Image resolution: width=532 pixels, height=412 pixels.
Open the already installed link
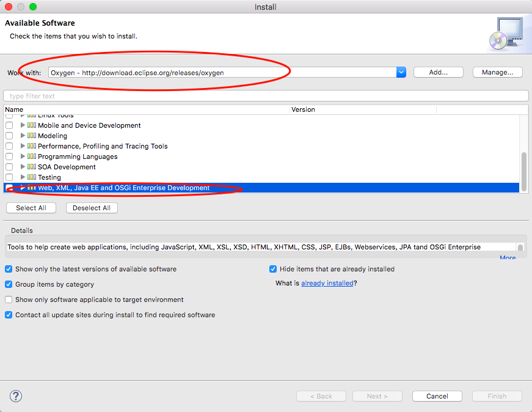(x=327, y=283)
